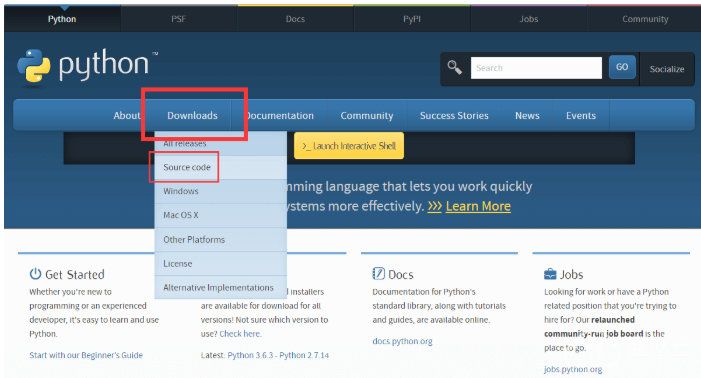Click the Jobs briefcase icon
This screenshot has height=378, width=701.
click(x=550, y=273)
